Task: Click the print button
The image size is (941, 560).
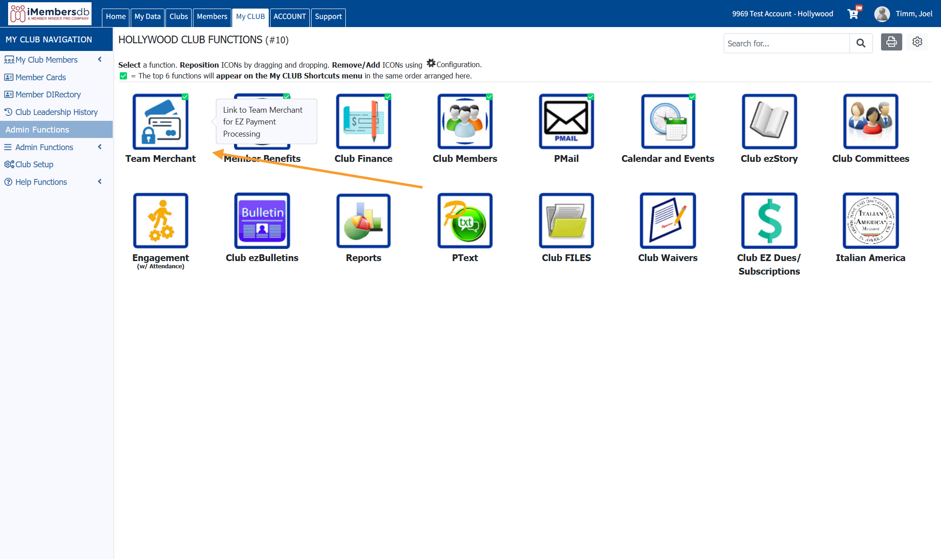Action: coord(891,42)
